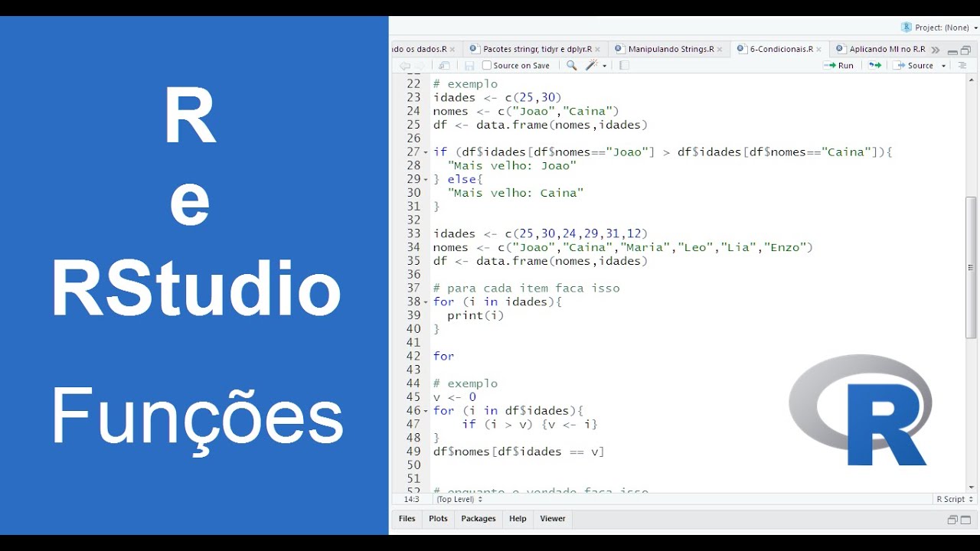Click the line "v <- 0" on line 45
Image resolution: width=980 pixels, height=551 pixels.
click(454, 397)
